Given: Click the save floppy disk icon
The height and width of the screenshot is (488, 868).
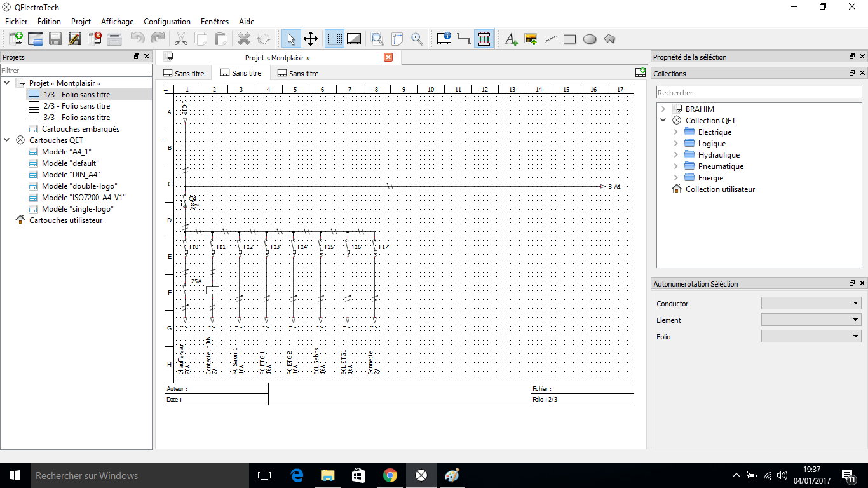Looking at the screenshot, I should (55, 39).
